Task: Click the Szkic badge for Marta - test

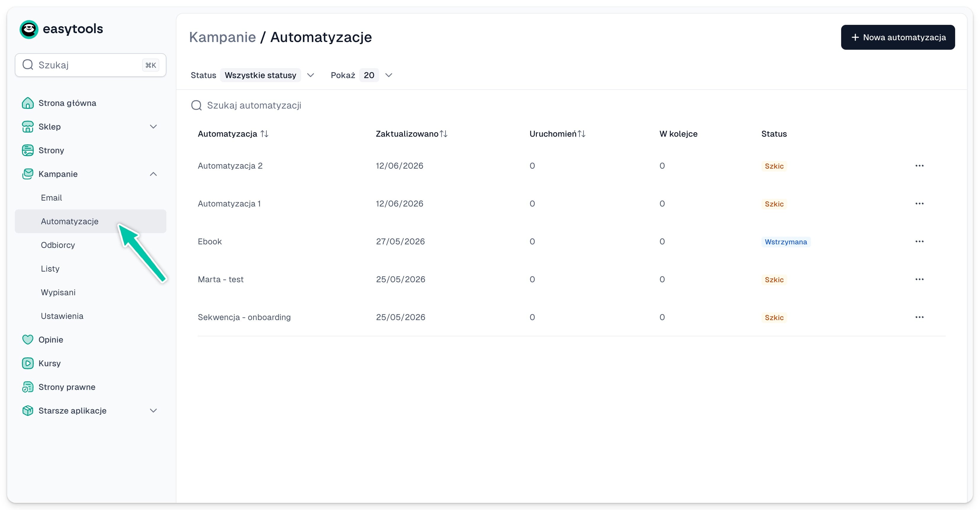Action: [x=774, y=280]
